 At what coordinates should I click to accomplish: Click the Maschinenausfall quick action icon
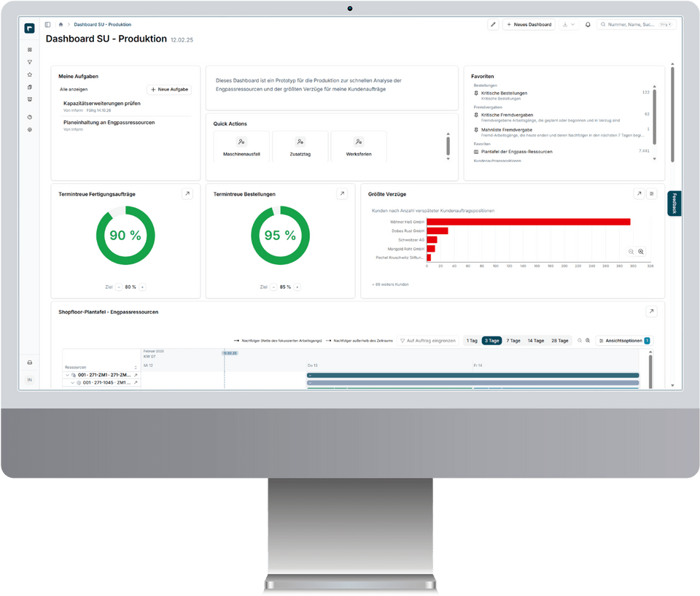point(241,142)
